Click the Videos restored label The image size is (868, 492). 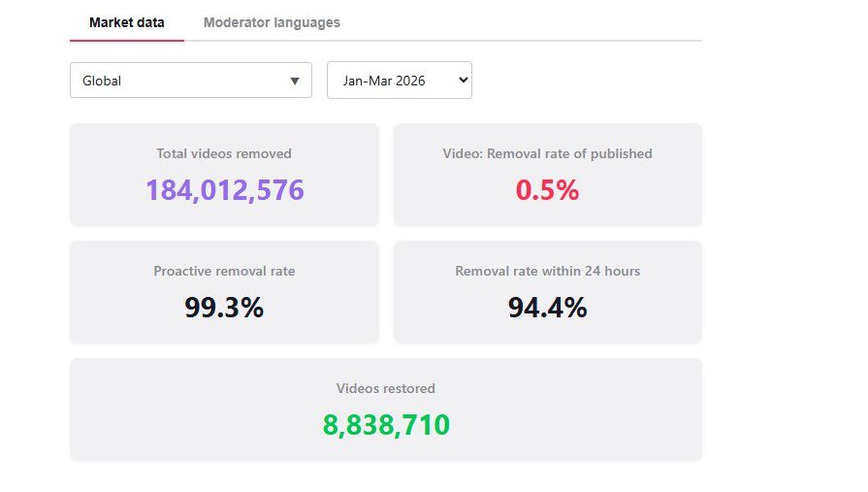click(386, 388)
